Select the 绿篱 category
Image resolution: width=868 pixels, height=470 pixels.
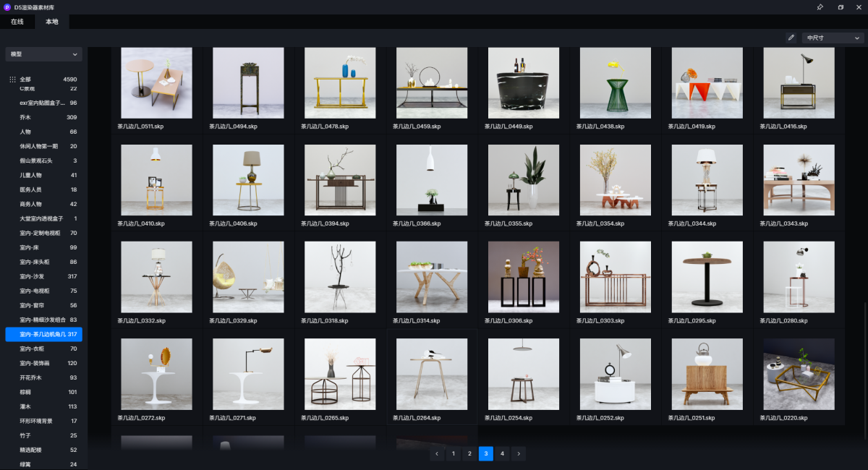tap(44, 464)
